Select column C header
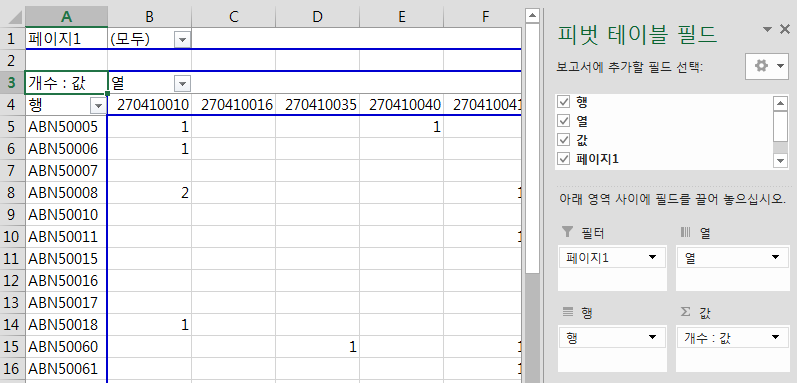797x383 pixels. 233,17
